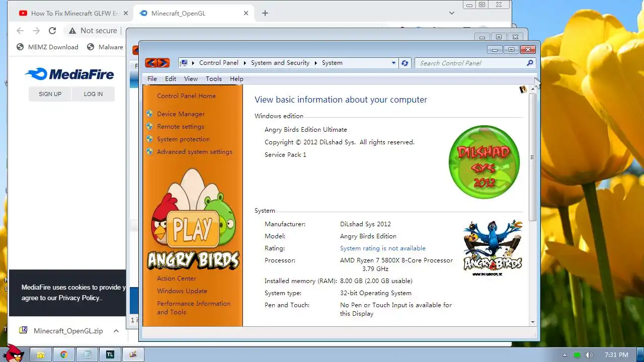This screenshot has height=362, width=644.
Task: Click System rating is not available link
Action: pyautogui.click(x=383, y=248)
